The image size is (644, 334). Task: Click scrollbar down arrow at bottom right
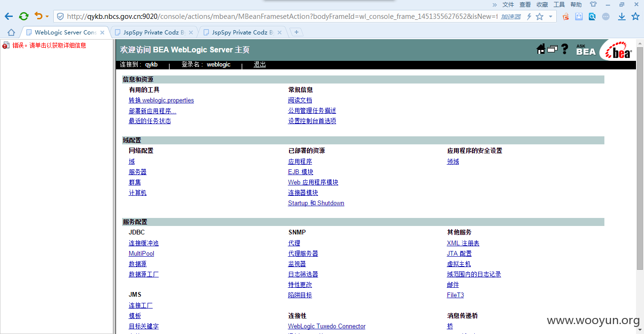pos(640,330)
